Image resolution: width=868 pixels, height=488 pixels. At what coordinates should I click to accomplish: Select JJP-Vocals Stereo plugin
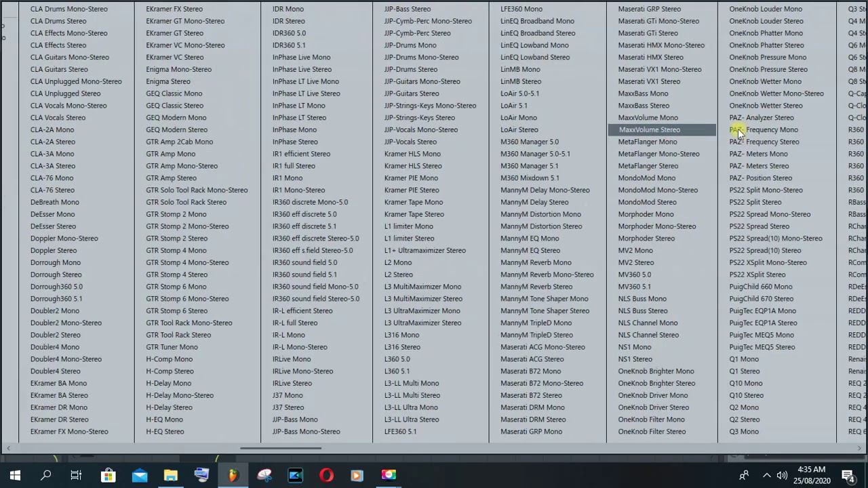coord(410,142)
